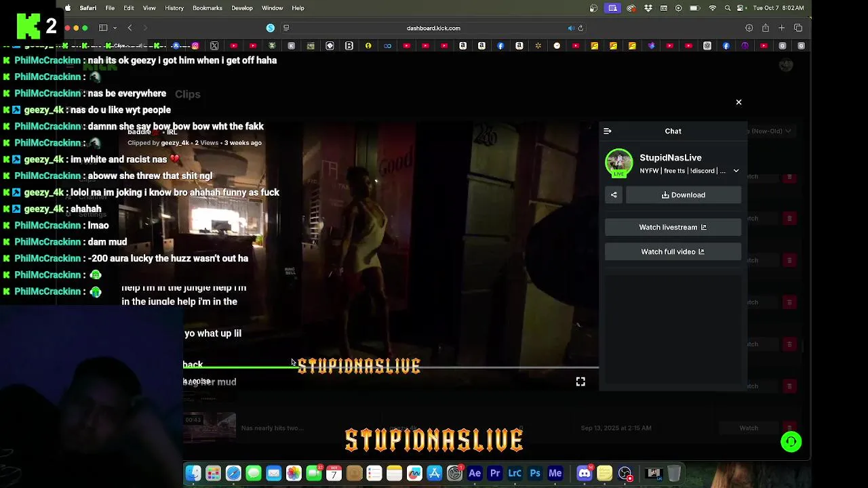Open Photos from the Dock
This screenshot has height=488, width=868.
click(x=294, y=473)
